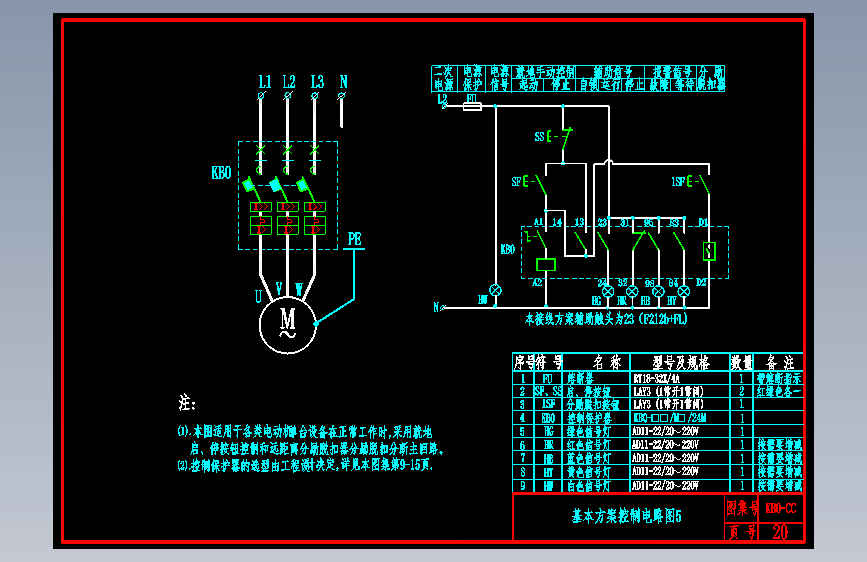Select the cyan switch handle on L1 pole
The height and width of the screenshot is (562, 867).
pos(248,184)
